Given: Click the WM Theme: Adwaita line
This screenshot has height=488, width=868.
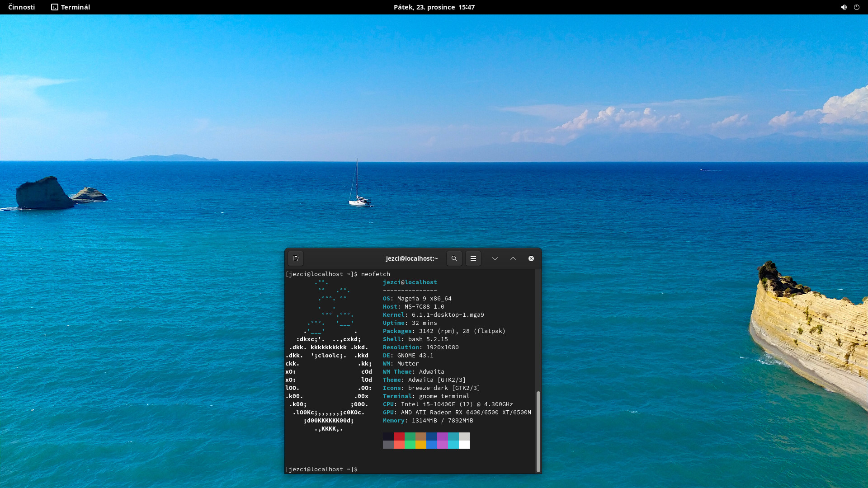Looking at the screenshot, I should click(x=414, y=371).
